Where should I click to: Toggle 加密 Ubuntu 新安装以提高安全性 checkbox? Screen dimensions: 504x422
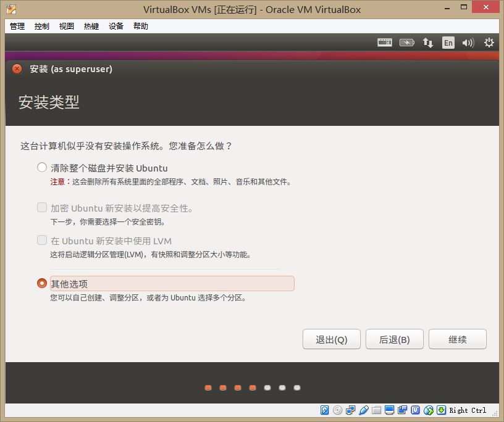42,207
